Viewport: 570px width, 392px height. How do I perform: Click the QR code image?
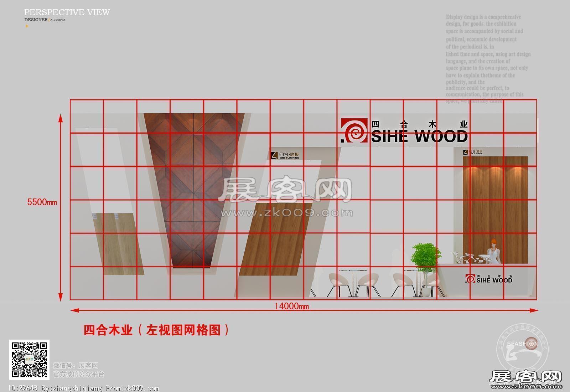pyautogui.click(x=29, y=359)
